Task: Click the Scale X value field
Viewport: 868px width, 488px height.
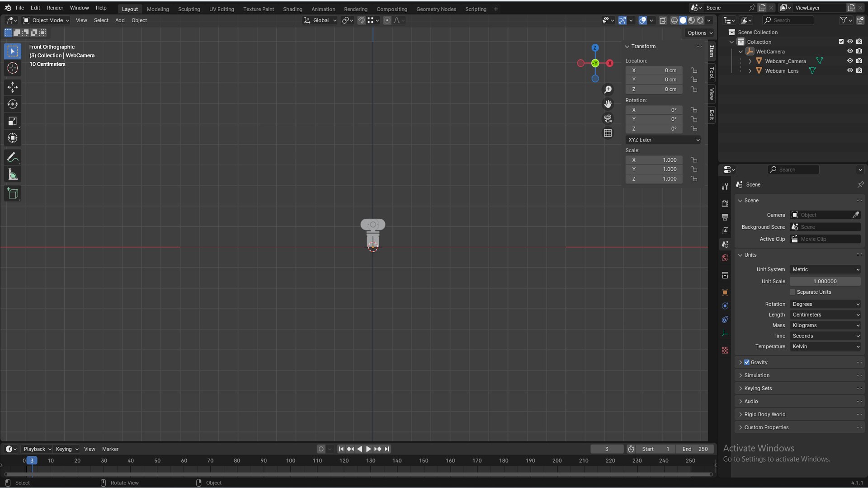Action: click(x=654, y=160)
